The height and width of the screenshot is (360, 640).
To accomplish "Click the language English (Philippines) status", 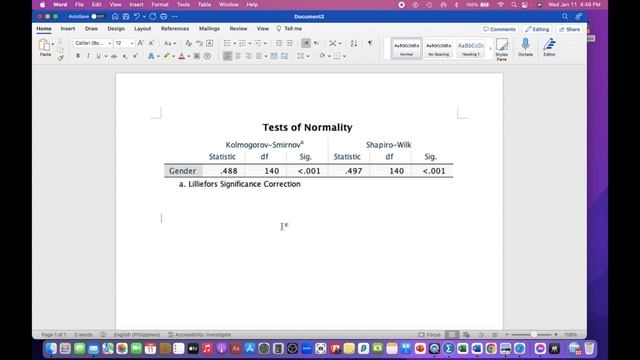I will coord(137,335).
